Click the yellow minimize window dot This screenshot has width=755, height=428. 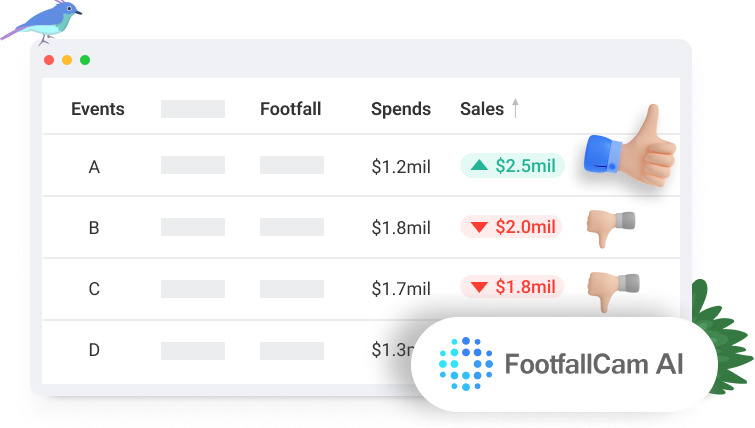(67, 60)
